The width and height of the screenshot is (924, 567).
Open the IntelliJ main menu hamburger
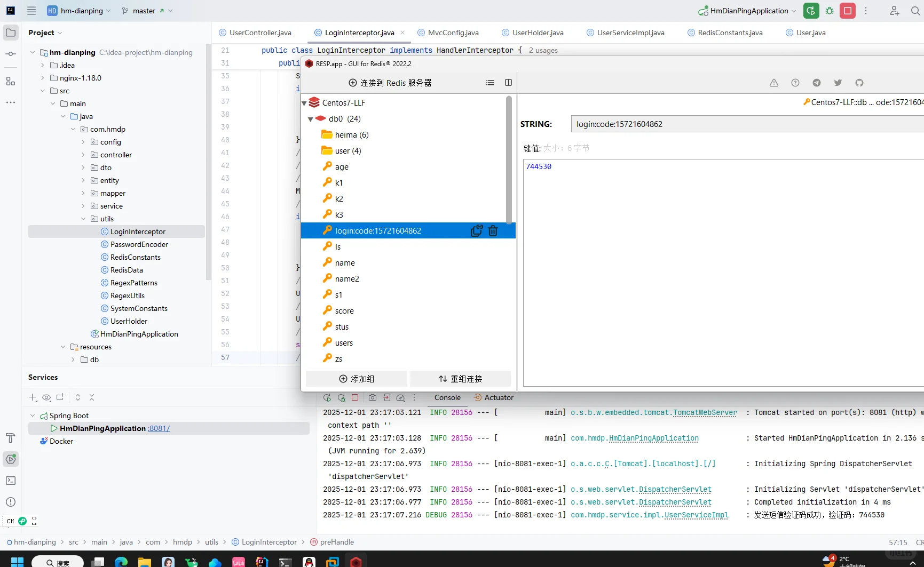[x=31, y=11]
